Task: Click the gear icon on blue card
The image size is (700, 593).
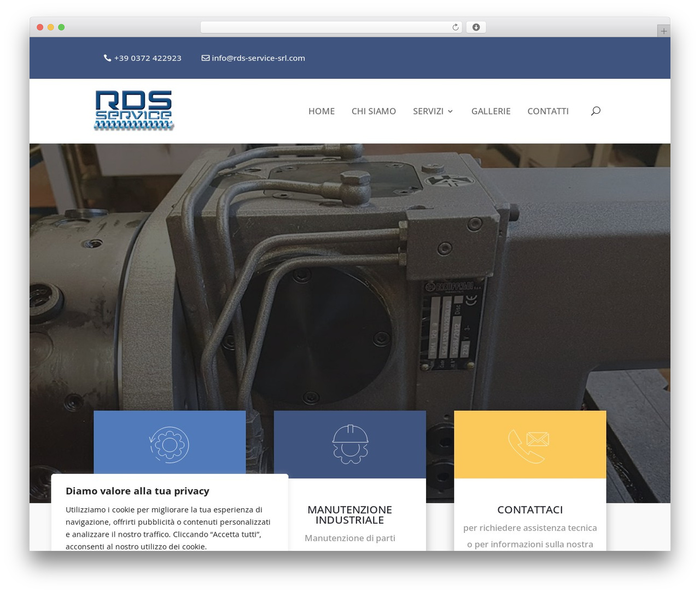Action: coord(170,445)
